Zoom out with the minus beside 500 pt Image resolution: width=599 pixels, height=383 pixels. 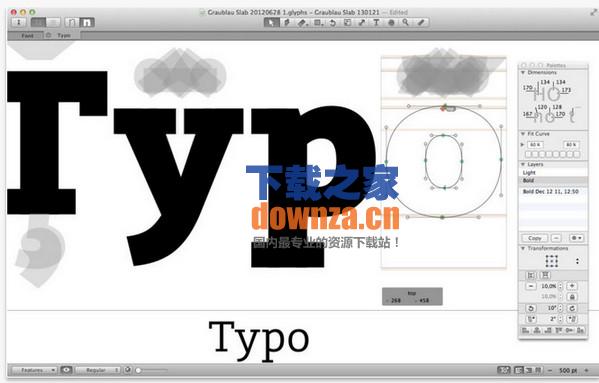[x=550, y=370]
